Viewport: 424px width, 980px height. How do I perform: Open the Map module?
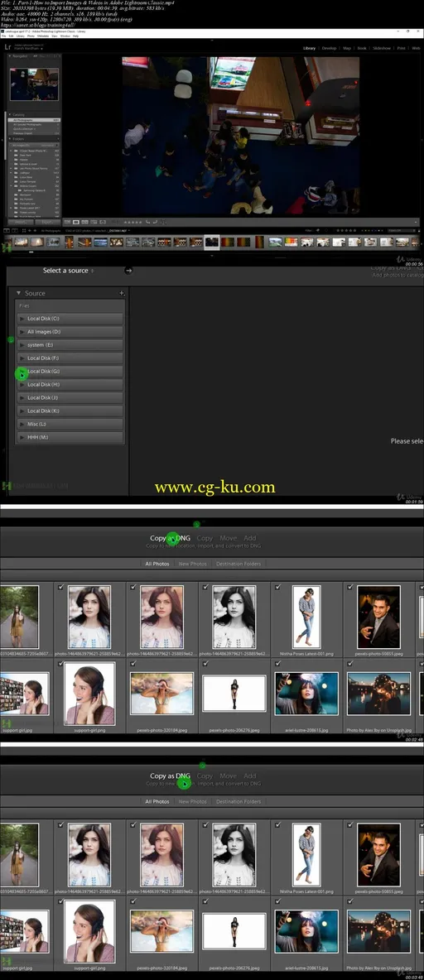347,48
